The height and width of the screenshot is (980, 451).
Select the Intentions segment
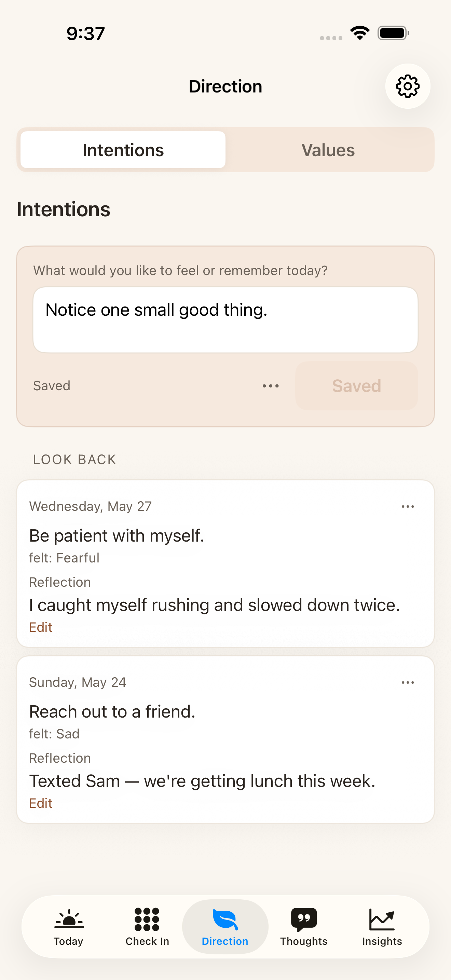click(x=123, y=150)
